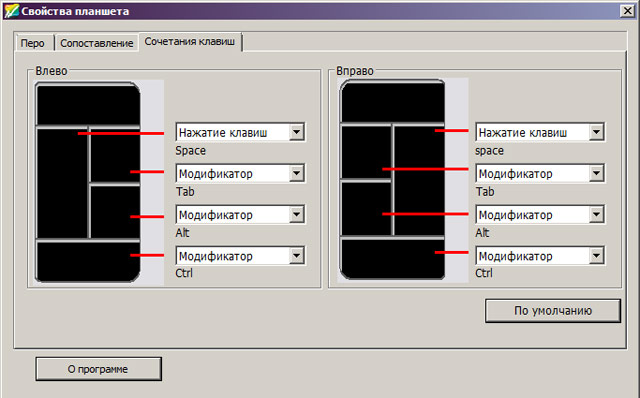Click the space label in Вправо group
The image size is (640, 398).
click(x=489, y=151)
